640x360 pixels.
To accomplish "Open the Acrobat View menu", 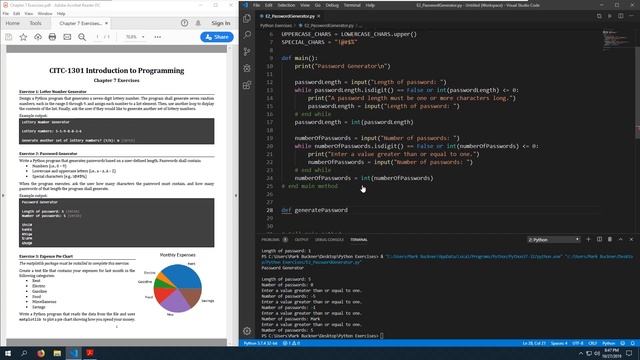I will coord(29,13).
